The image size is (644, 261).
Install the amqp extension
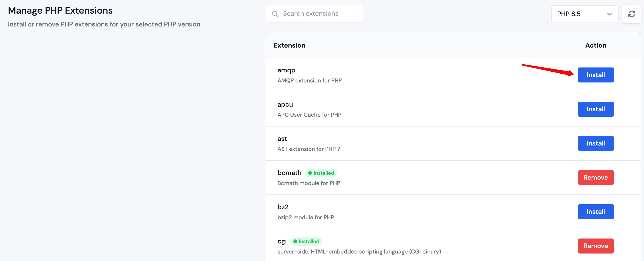[x=595, y=75]
